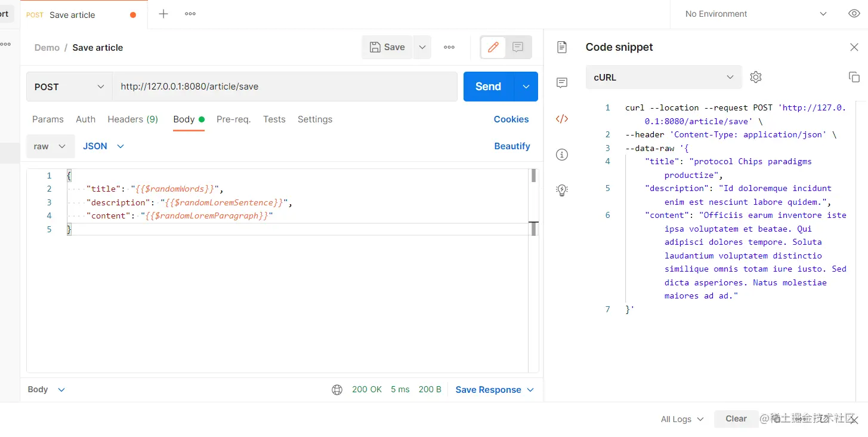Copy the cURL snippet to clipboard
Image resolution: width=868 pixels, height=437 pixels.
click(854, 77)
